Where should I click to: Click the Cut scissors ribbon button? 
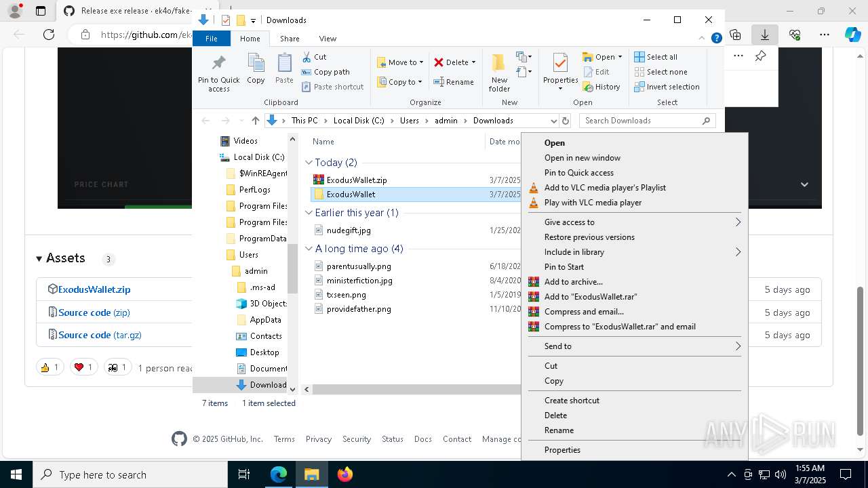point(314,57)
